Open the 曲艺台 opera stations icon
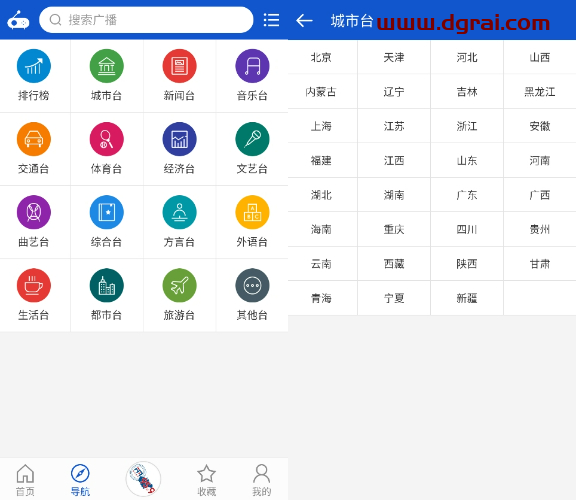This screenshot has height=500, width=576. click(x=33, y=212)
